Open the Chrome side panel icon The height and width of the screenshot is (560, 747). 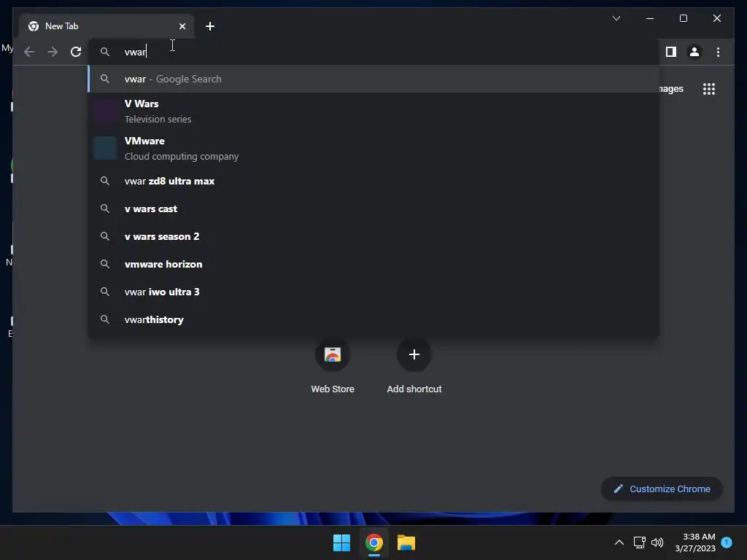coord(671,52)
